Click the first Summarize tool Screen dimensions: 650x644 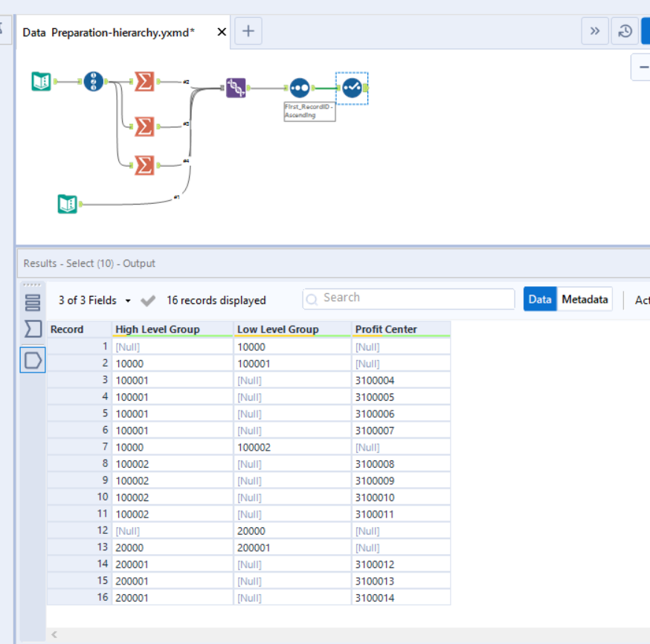coord(144,82)
